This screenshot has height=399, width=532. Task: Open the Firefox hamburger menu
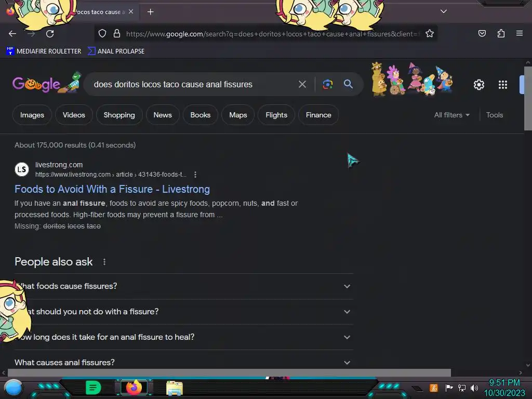point(519,33)
